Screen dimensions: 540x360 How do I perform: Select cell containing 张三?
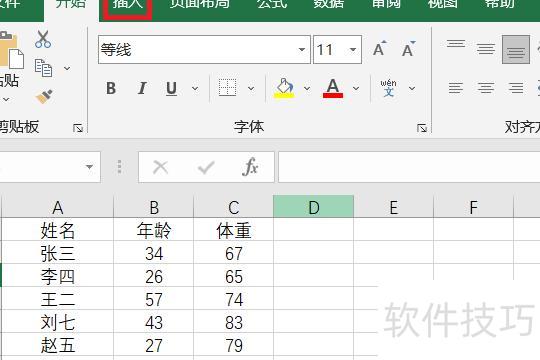[x=58, y=253]
